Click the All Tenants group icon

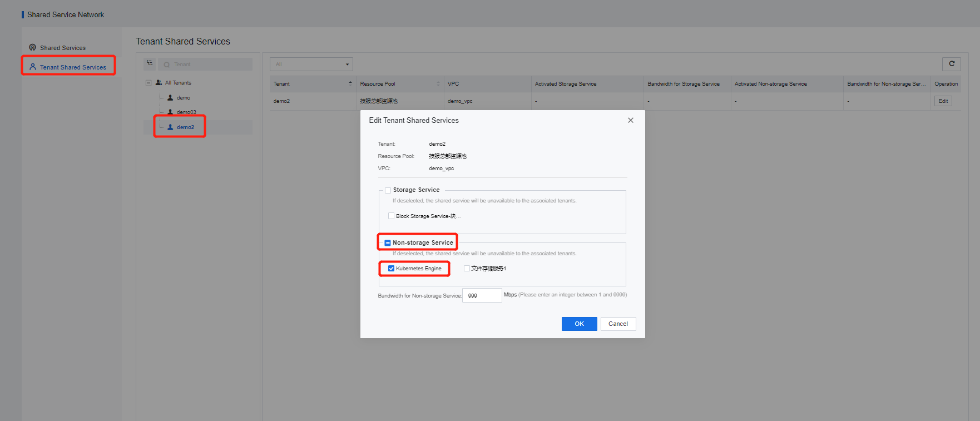(x=159, y=83)
